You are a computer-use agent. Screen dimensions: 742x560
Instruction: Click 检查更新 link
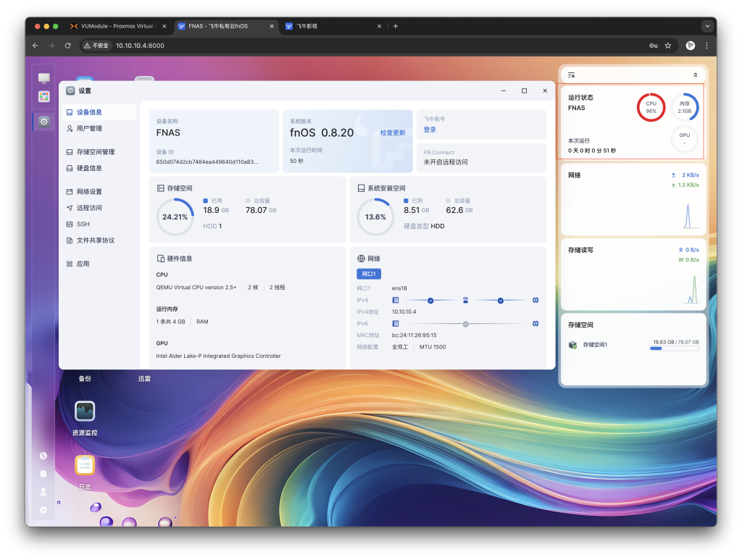coord(393,133)
